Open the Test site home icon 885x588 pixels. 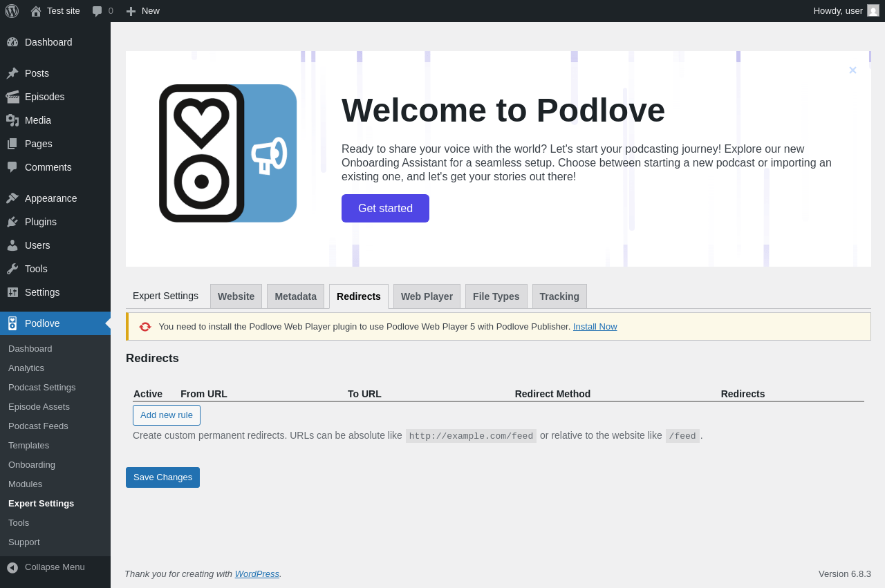pos(36,11)
